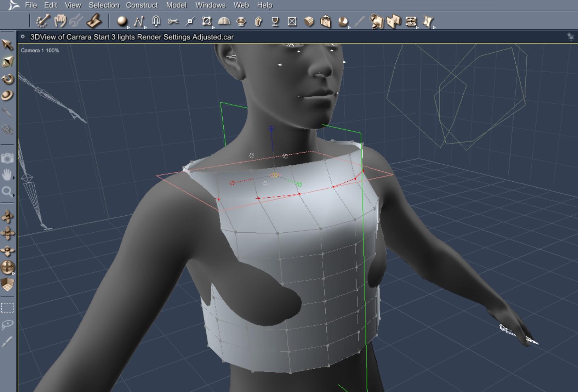
Task: Expand the zoom tool flyout in sidebar
Action: [14, 195]
